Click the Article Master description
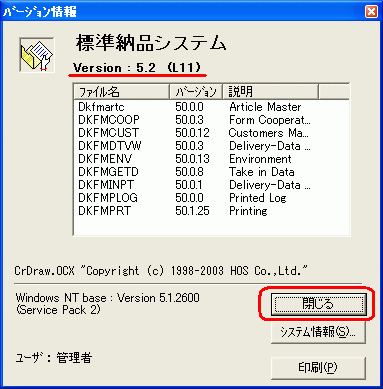Image resolution: width=383 pixels, height=389 pixels. pos(265,107)
